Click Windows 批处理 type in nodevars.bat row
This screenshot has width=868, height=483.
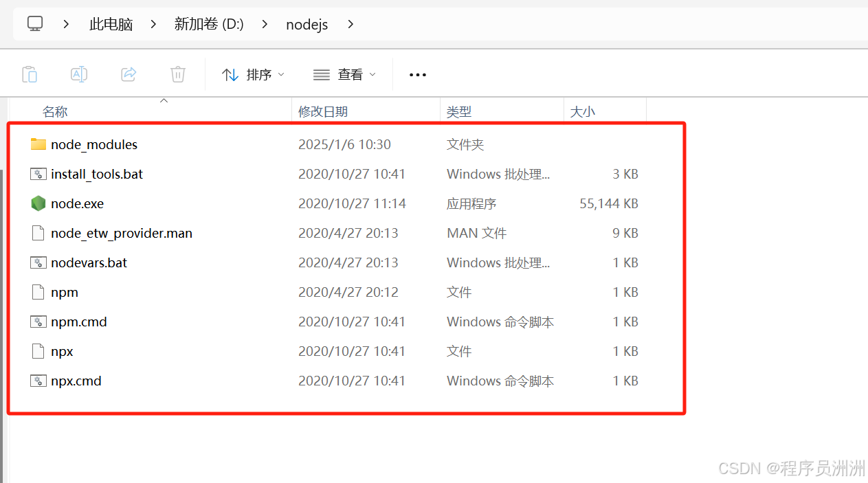coord(498,262)
